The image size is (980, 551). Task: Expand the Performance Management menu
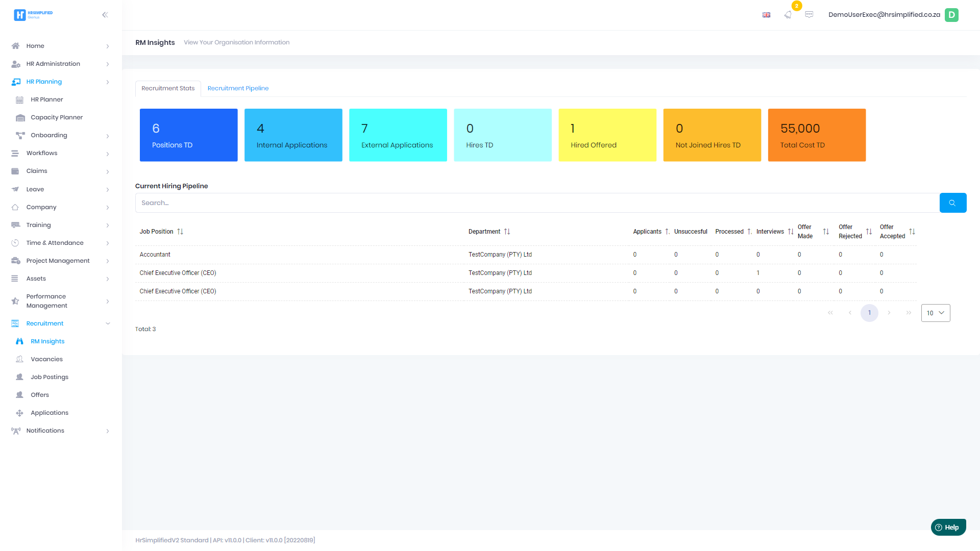[108, 301]
